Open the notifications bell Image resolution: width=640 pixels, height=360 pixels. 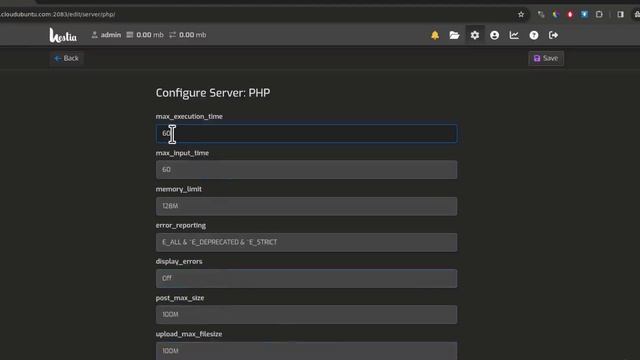point(435,35)
